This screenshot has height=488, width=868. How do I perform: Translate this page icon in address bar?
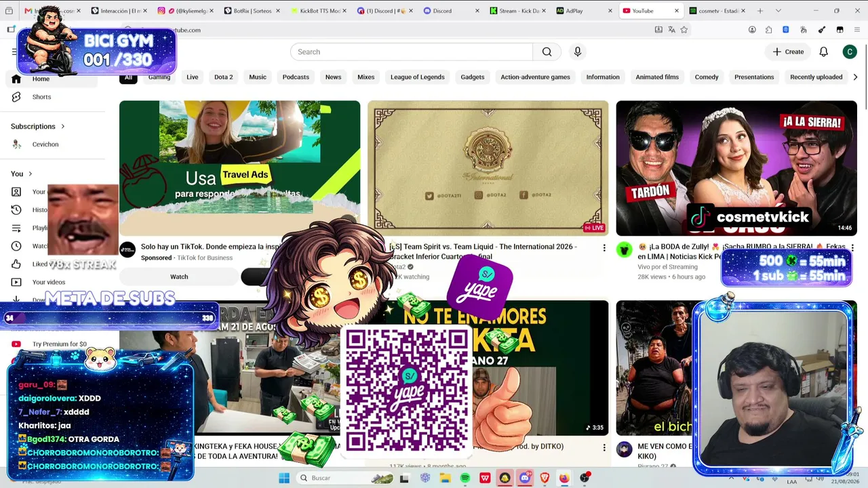[671, 30]
